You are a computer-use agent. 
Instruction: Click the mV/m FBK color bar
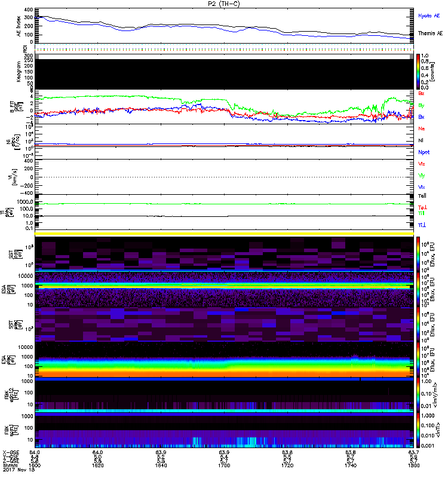click(418, 395)
